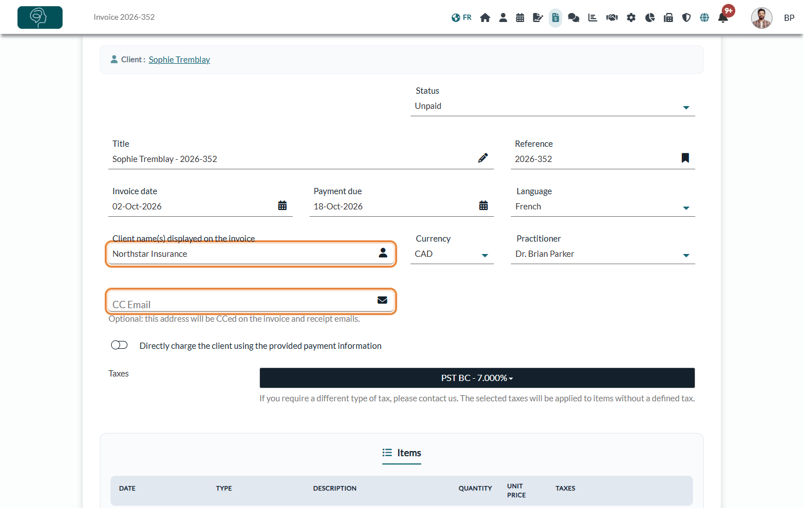Image resolution: width=812 pixels, height=508 pixels.
Task: Select the Items tab
Action: click(401, 453)
